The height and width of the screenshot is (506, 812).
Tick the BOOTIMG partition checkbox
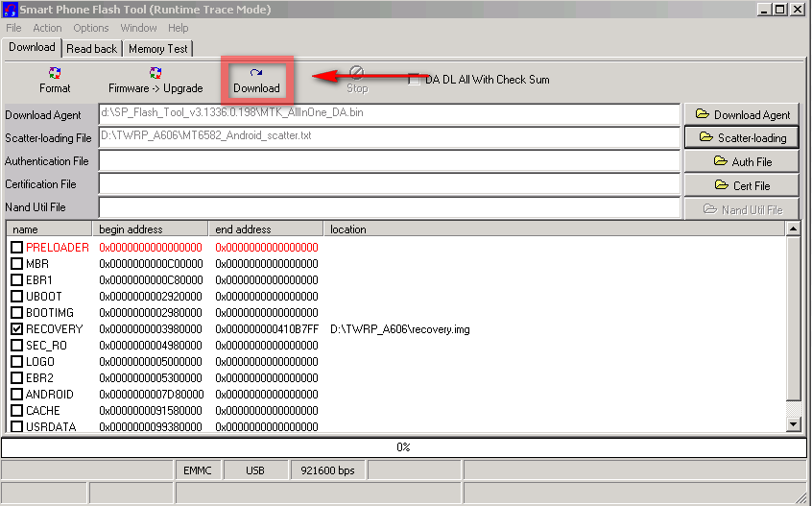(17, 313)
